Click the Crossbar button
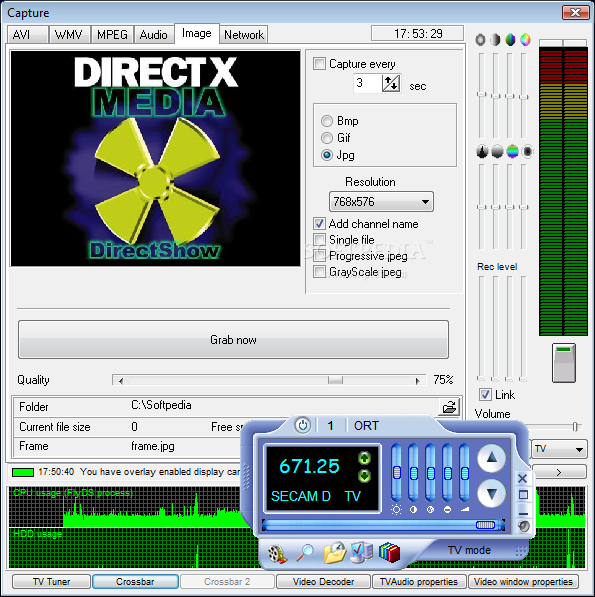595x597 pixels. point(135,581)
